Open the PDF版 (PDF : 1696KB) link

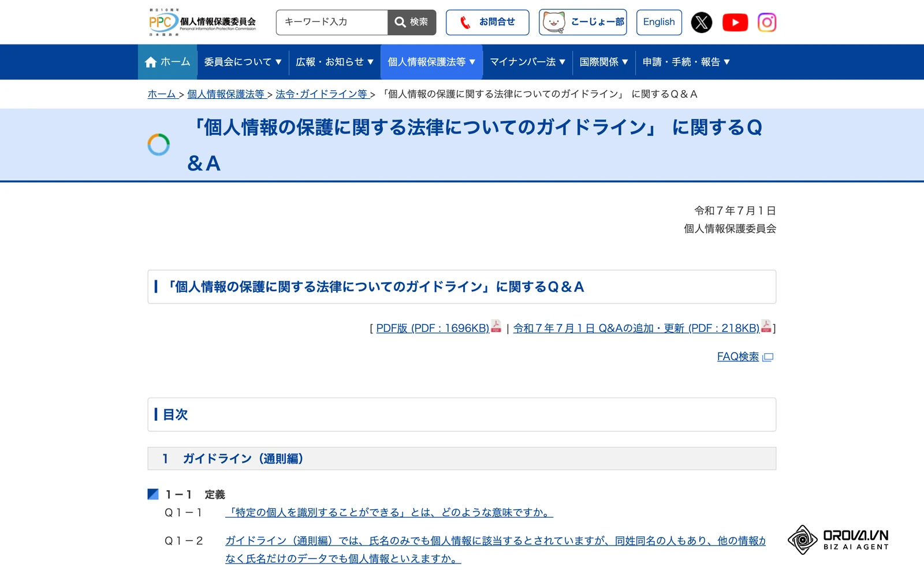pos(433,328)
